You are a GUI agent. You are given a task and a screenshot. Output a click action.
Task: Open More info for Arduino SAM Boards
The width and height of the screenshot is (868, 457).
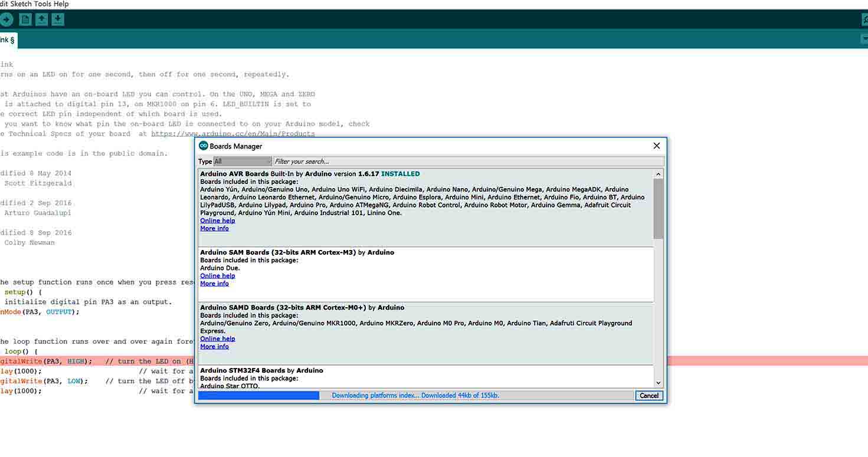point(214,283)
